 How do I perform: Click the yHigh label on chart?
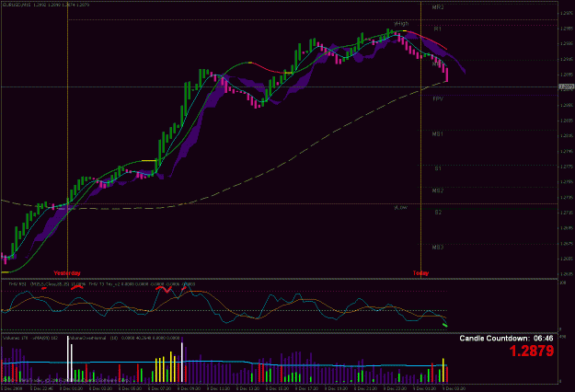[x=401, y=24]
